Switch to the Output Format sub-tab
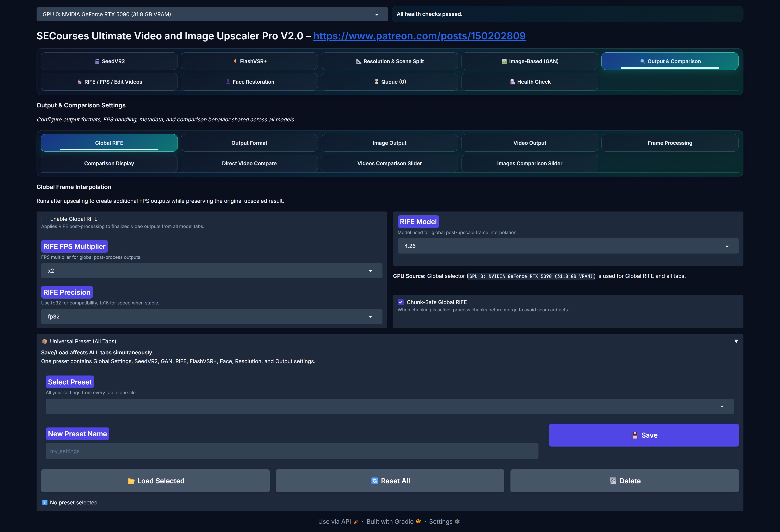The width and height of the screenshot is (780, 532). 249,143
